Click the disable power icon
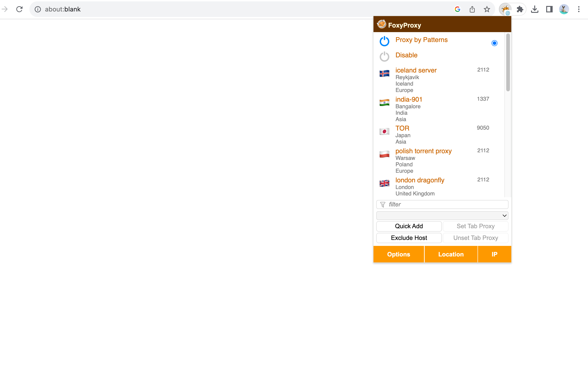Viewport: 588px width, 367px height. click(384, 55)
